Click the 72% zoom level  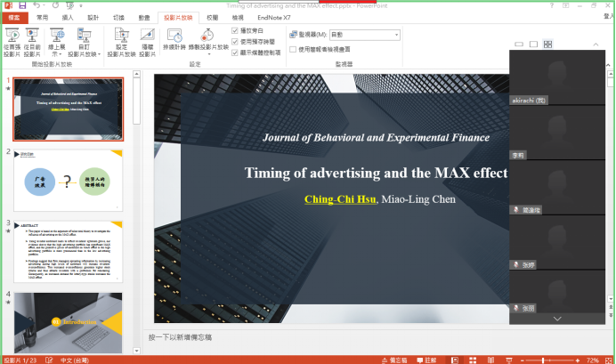(x=593, y=360)
